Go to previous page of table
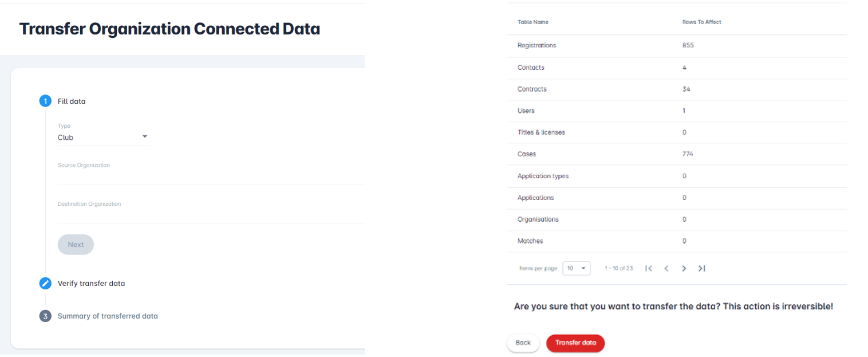868x357 pixels. 666,268
